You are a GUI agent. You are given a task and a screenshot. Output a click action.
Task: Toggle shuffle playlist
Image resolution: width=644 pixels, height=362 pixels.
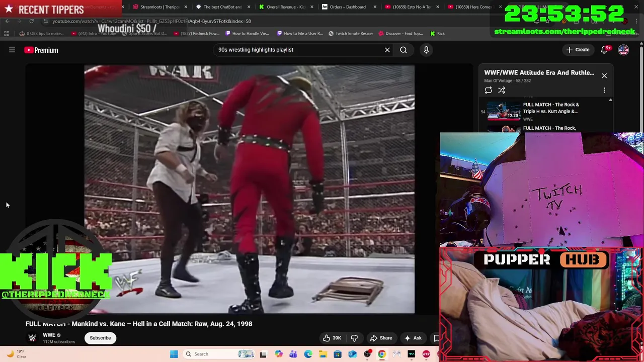coord(502,90)
